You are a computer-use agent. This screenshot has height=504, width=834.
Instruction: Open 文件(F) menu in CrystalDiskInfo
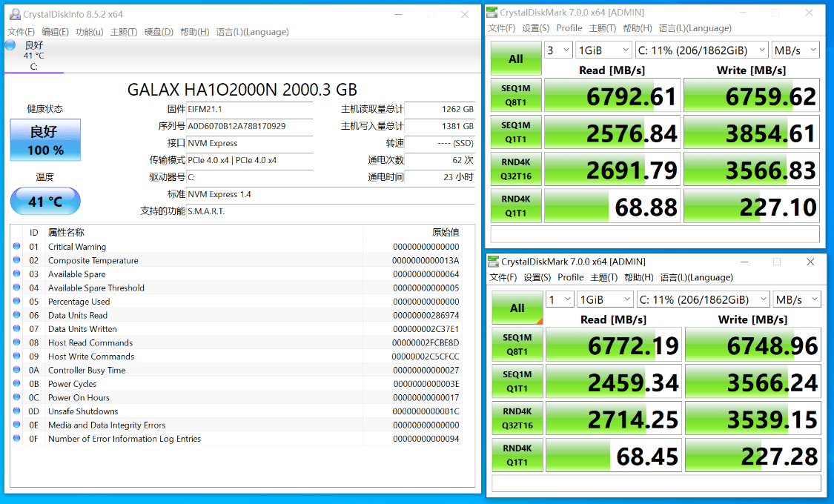click(x=21, y=32)
